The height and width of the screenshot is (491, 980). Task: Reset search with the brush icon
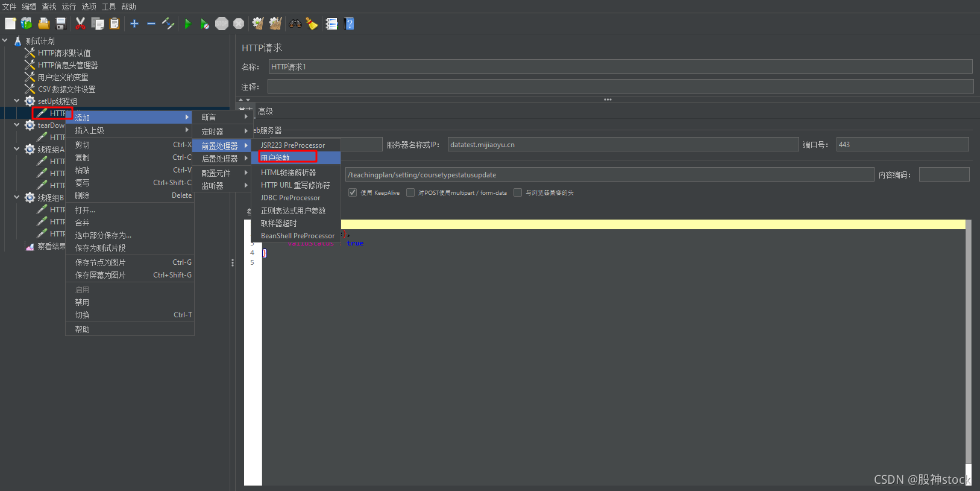312,24
